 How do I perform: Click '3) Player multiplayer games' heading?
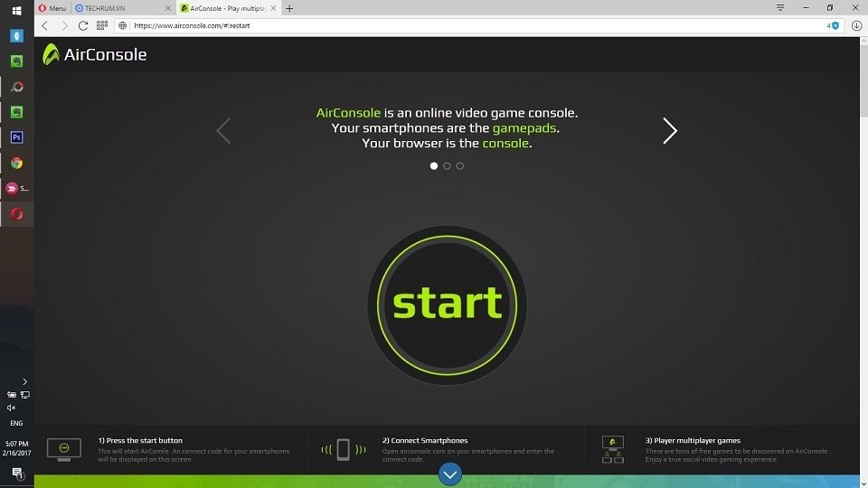point(693,440)
